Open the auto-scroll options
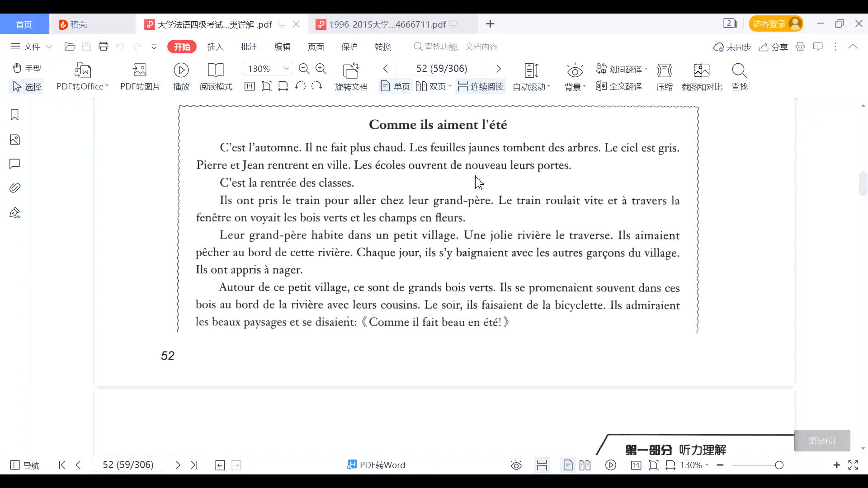The width and height of the screenshot is (868, 488). pos(532,77)
